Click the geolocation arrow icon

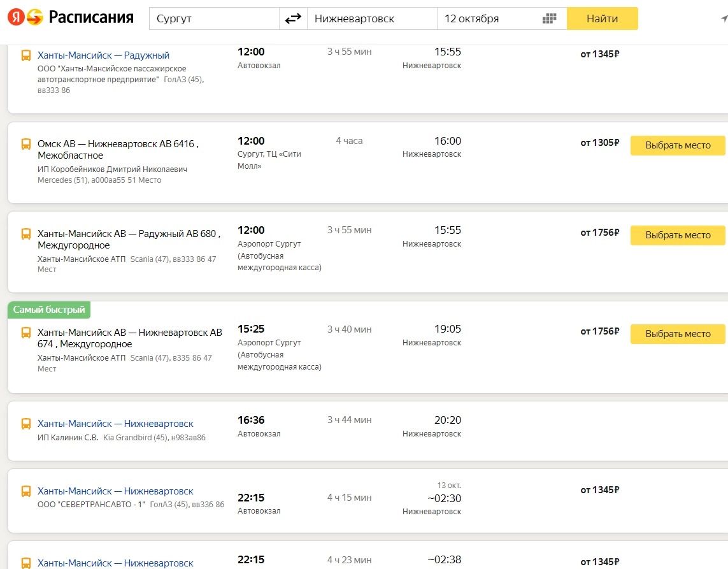point(723,18)
